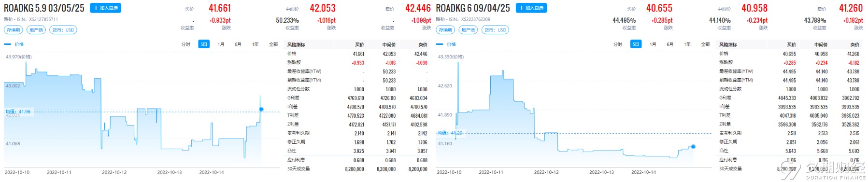Select ISIN XS2127855711 text
This screenshot has height=182, width=868.
tap(43, 19)
